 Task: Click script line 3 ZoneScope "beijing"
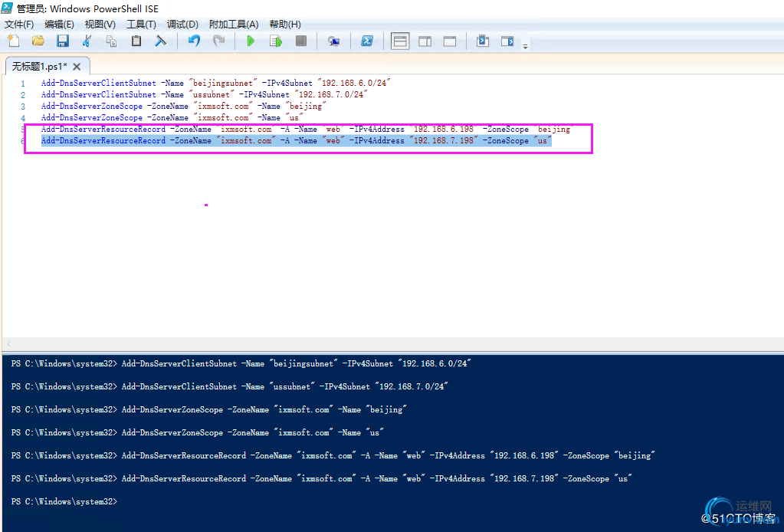tap(183, 106)
